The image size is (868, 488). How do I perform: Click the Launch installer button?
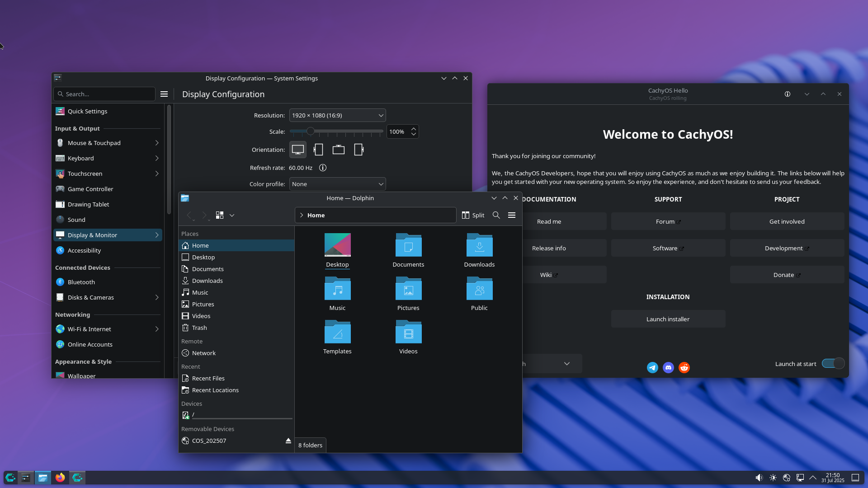(x=668, y=319)
